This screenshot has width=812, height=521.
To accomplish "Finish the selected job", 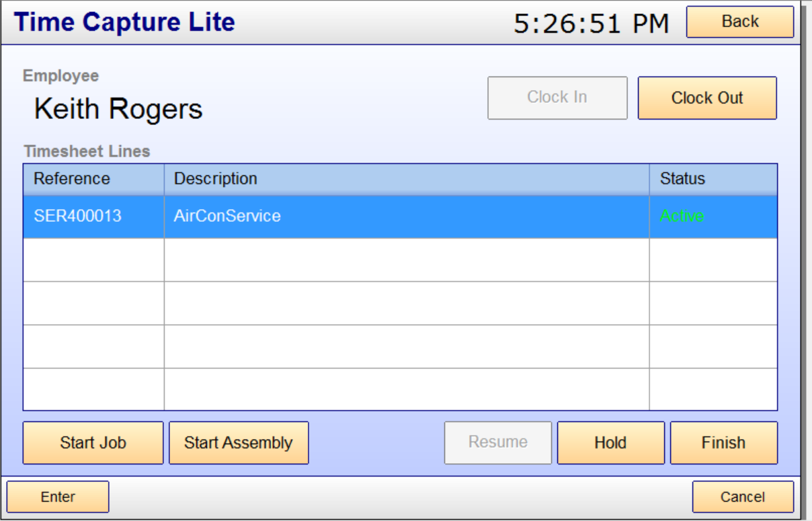I will [723, 443].
